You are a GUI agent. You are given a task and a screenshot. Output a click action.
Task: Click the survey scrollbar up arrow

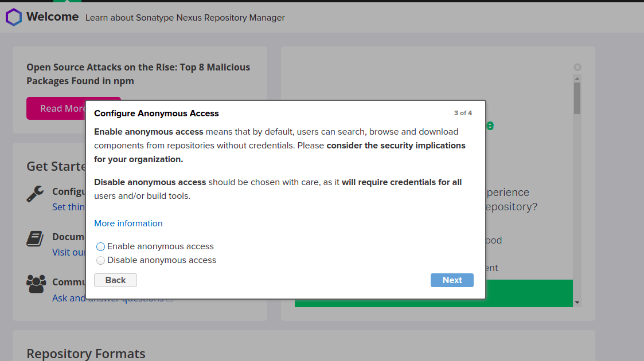pyautogui.click(x=577, y=79)
